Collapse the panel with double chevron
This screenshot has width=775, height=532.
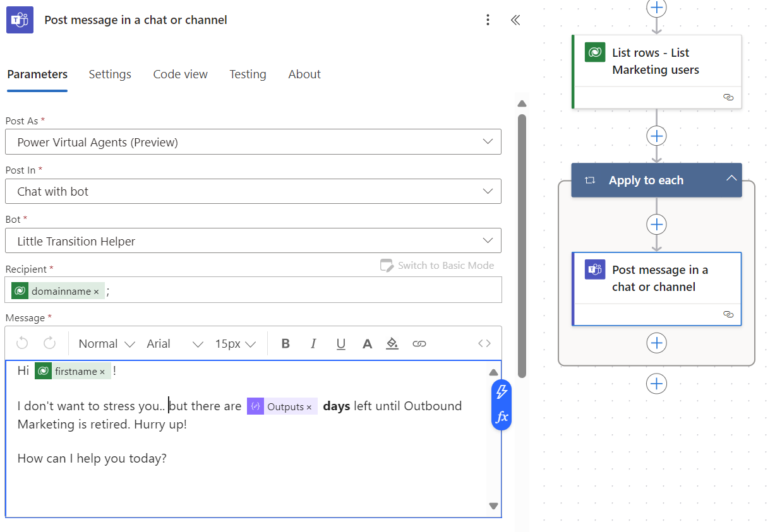(515, 20)
